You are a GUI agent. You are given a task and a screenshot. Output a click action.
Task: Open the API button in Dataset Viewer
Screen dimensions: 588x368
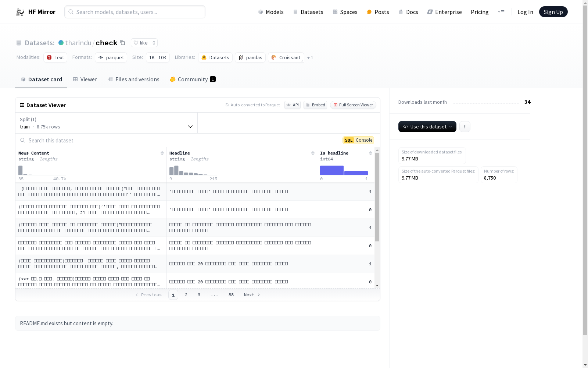[x=293, y=105]
